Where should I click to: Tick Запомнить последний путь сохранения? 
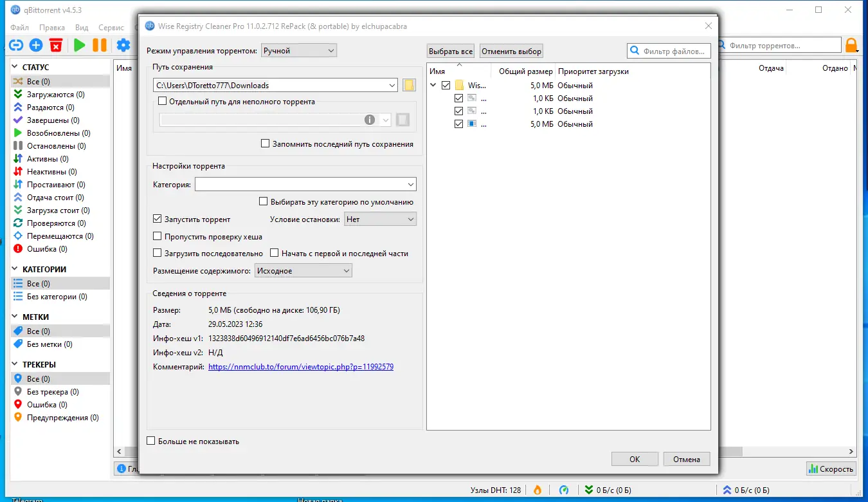(x=265, y=144)
